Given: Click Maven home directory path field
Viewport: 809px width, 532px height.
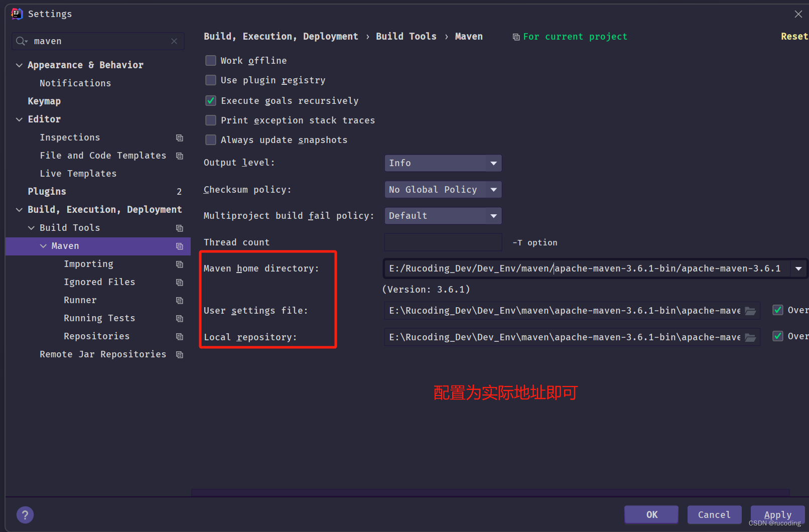Looking at the screenshot, I should pos(587,269).
